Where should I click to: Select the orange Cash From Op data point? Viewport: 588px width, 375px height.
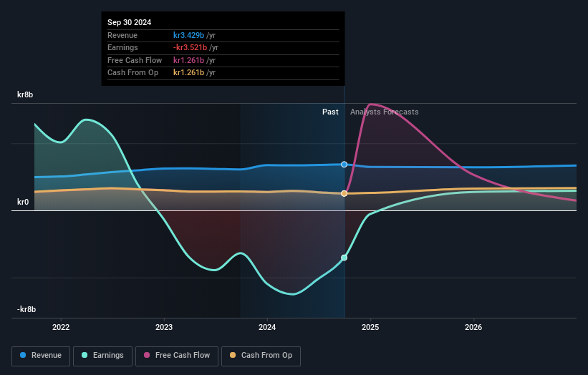344,194
